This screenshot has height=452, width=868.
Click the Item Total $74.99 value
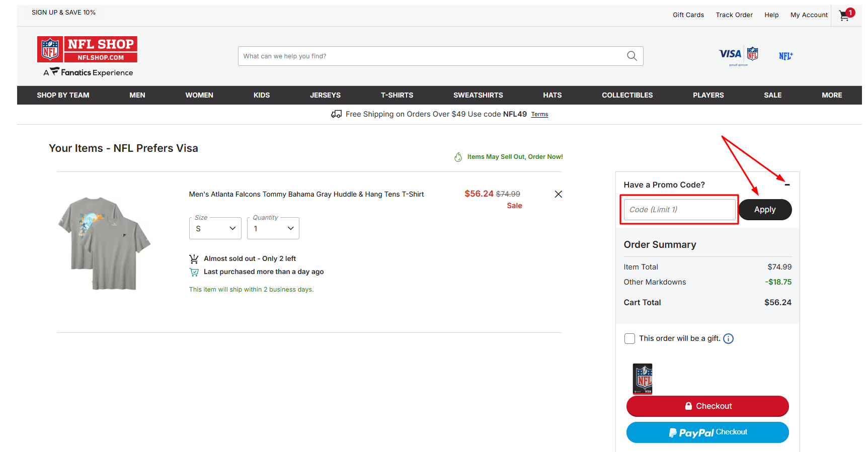tap(779, 267)
